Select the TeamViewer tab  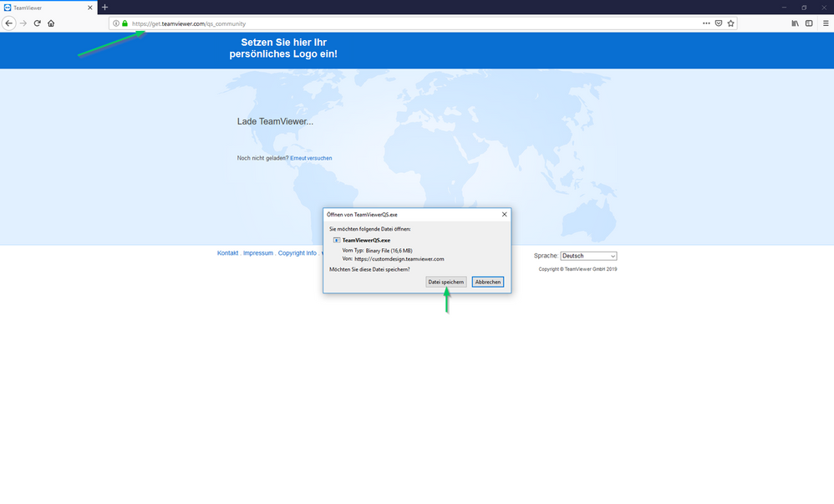pyautogui.click(x=48, y=8)
